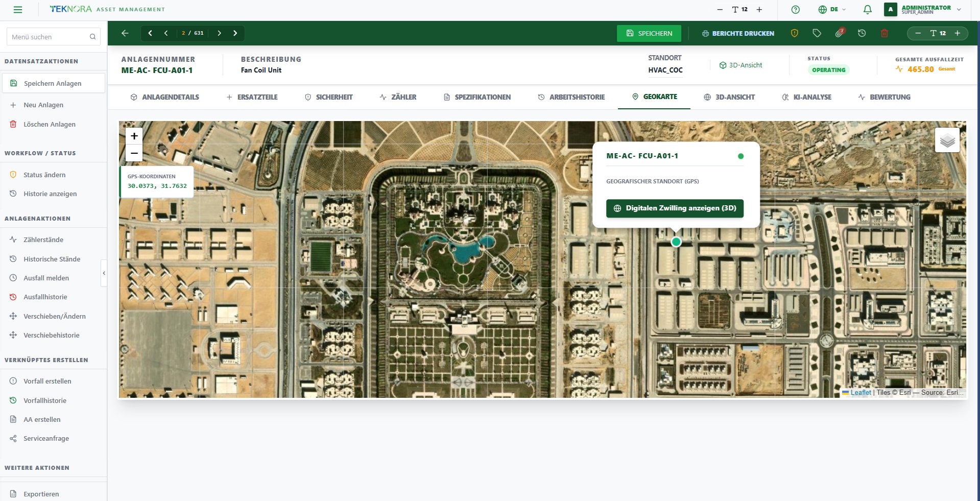
Task: Switch to Anlagendetails tab
Action: pos(164,97)
